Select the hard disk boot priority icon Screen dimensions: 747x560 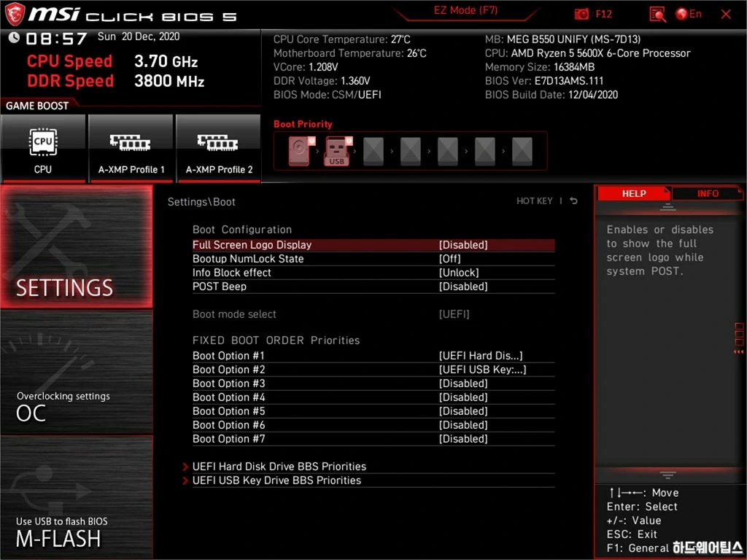[x=300, y=151]
